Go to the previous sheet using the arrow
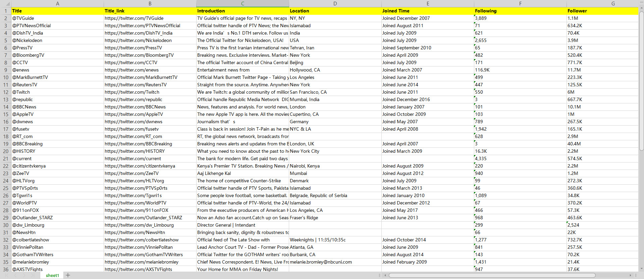This screenshot has width=644, height=279. (16, 275)
